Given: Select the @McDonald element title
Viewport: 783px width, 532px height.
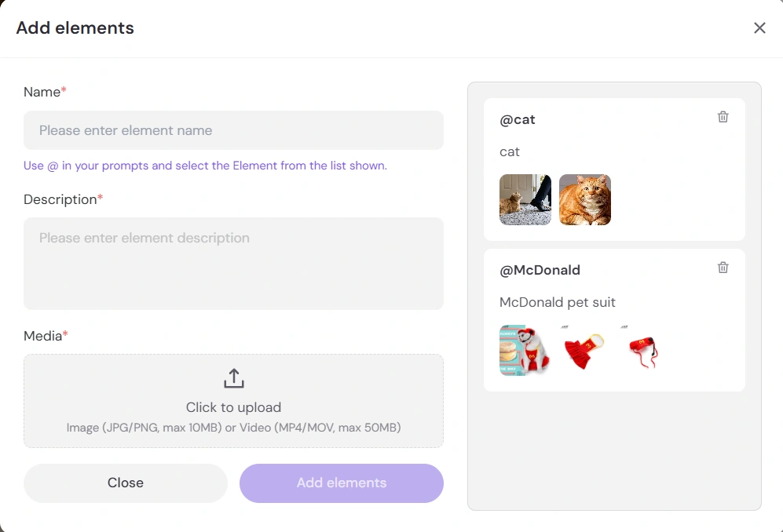Looking at the screenshot, I should point(540,271).
